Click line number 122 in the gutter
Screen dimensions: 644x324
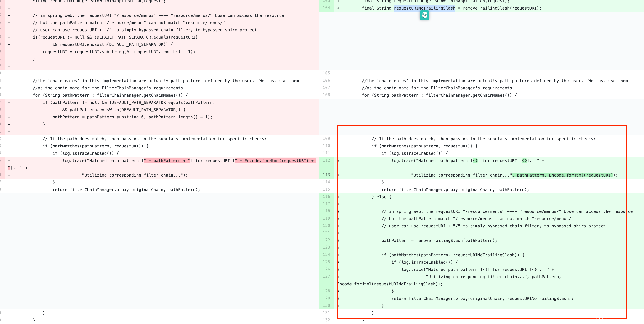tap(326, 240)
